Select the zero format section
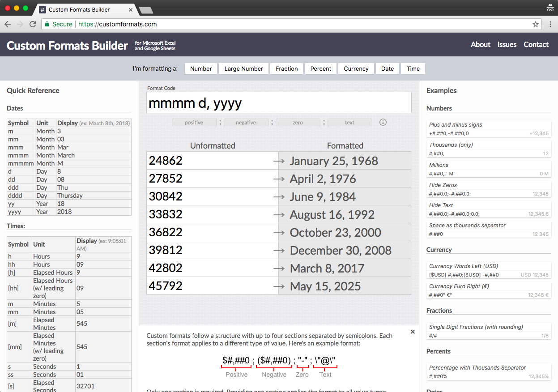Viewport: 558px width, 392px height. pos(298,122)
